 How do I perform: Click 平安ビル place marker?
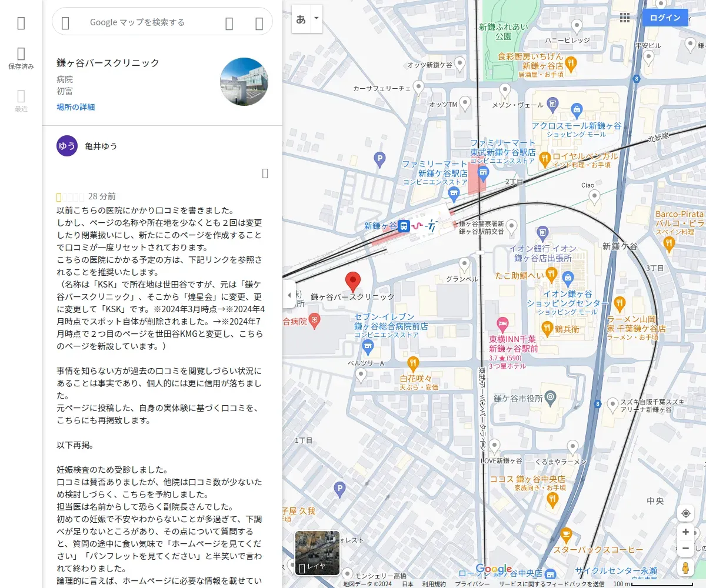pos(648,58)
